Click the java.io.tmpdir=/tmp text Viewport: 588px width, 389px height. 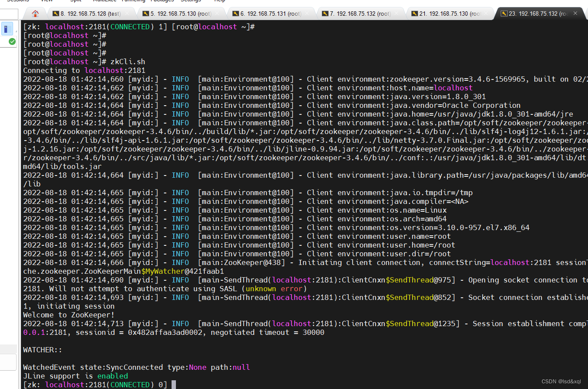tap(431, 193)
